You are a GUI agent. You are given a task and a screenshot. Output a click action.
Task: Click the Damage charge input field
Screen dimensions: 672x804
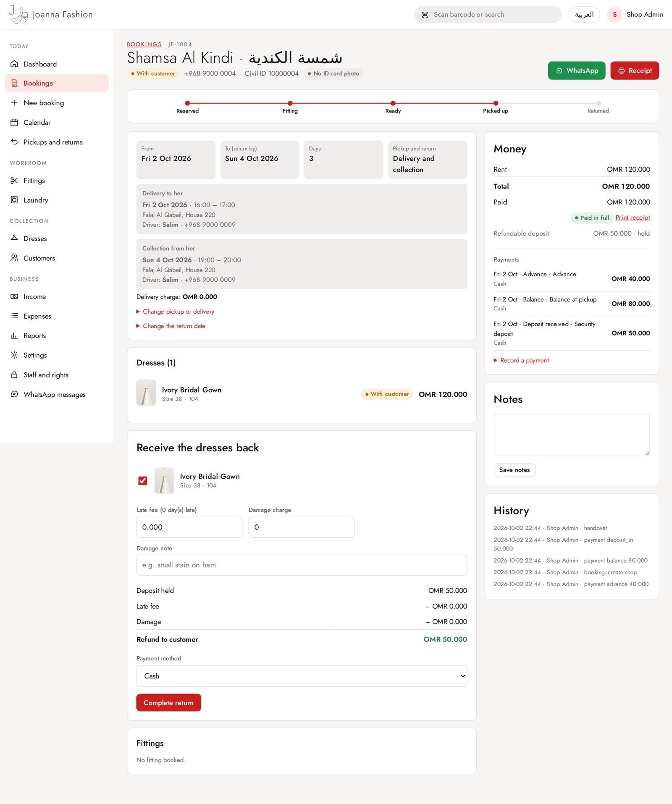click(x=302, y=527)
